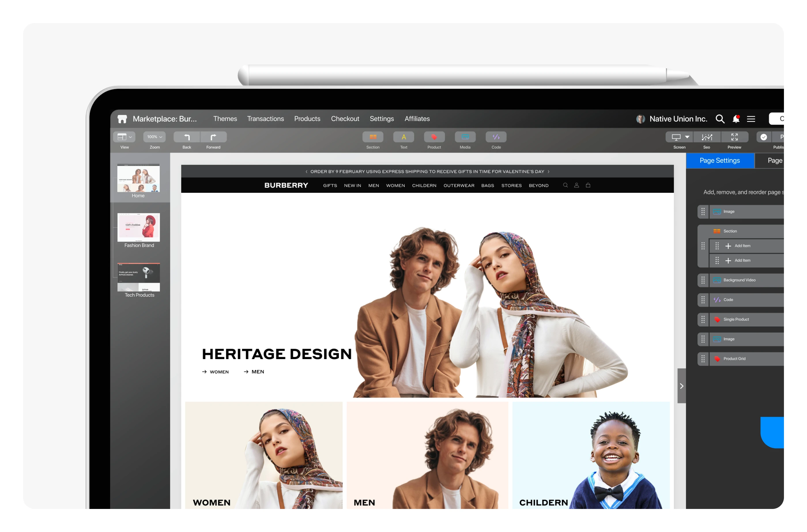Click the Product tag tool icon

tap(434, 137)
